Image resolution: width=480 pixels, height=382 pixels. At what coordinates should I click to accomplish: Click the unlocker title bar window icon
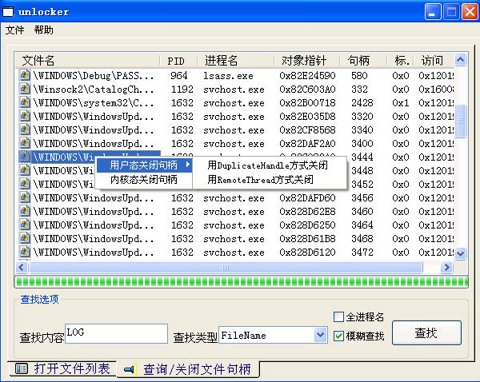(x=8, y=12)
